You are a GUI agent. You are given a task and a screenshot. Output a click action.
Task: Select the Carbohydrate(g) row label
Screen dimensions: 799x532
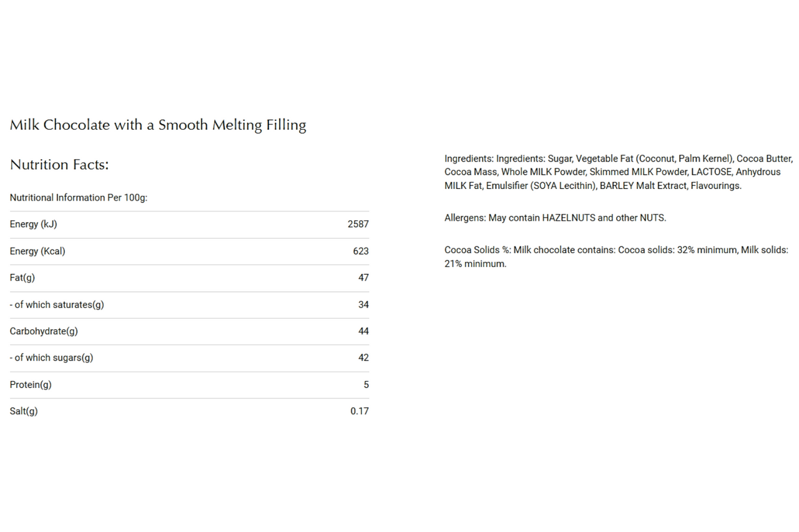click(44, 331)
